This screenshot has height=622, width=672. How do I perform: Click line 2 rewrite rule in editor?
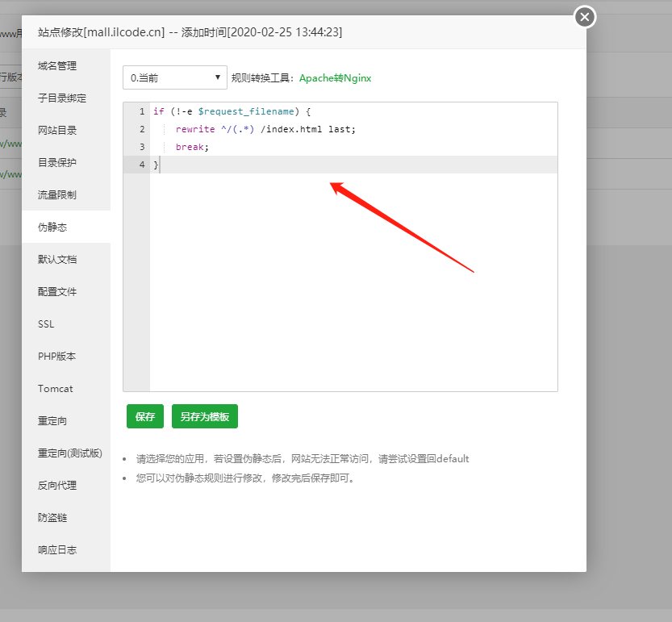pos(265,129)
